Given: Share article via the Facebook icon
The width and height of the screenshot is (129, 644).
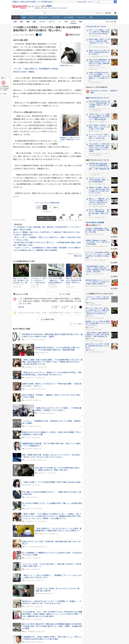Looking at the screenshot, I should point(40,35).
